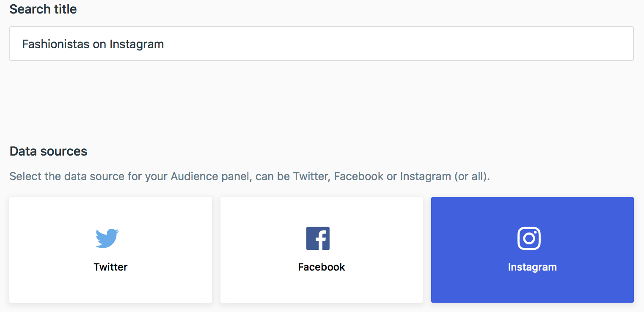Click the word "Instagram" in the title field
Image resolution: width=644 pixels, height=312 pixels.
137,44
